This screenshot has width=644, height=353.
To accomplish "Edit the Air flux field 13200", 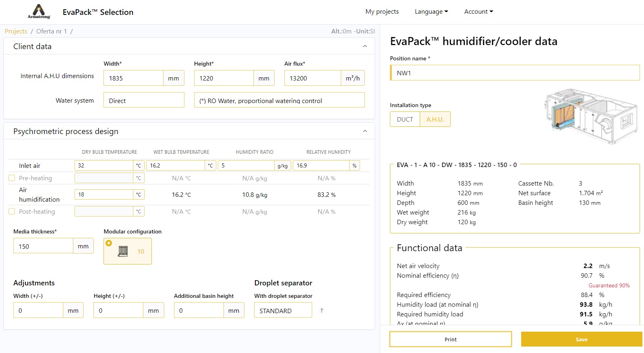I will (x=313, y=78).
